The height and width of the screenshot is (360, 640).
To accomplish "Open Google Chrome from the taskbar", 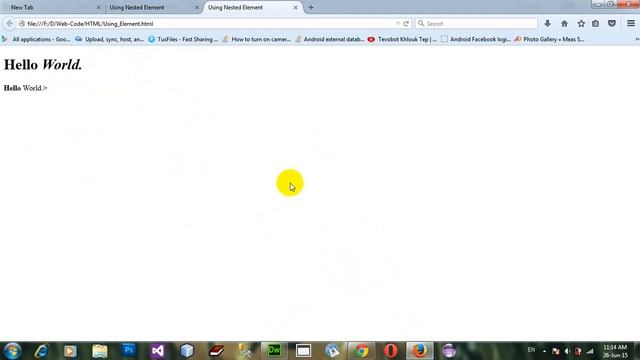I will (361, 351).
